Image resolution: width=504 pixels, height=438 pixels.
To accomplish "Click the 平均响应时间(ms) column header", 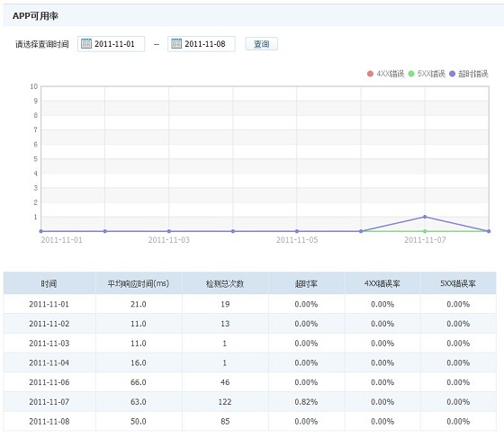I will coord(139,283).
